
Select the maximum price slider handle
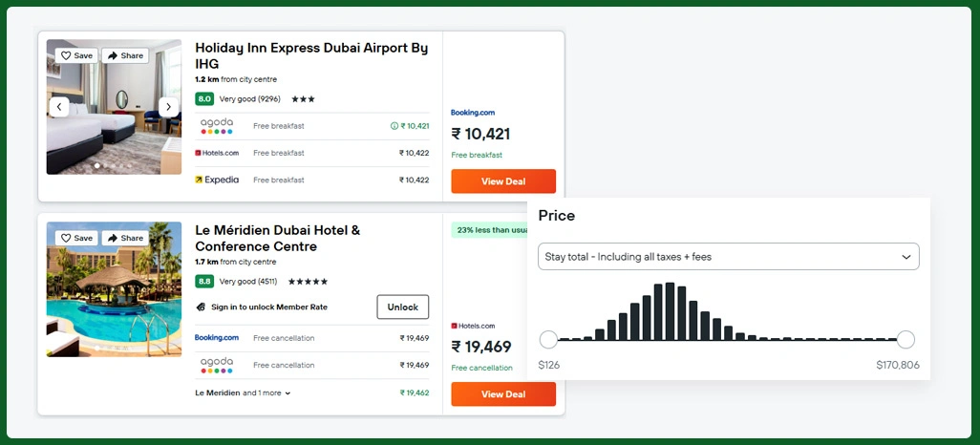[x=905, y=339]
